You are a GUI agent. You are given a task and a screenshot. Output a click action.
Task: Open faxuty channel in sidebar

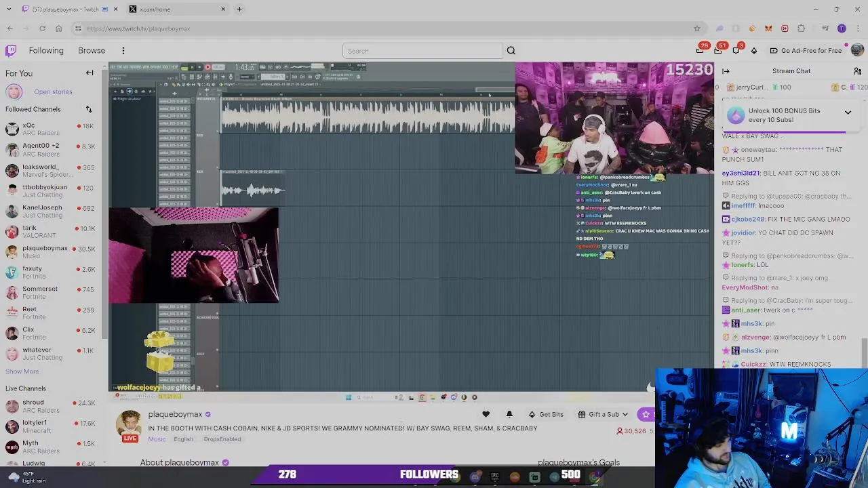pyautogui.click(x=51, y=272)
